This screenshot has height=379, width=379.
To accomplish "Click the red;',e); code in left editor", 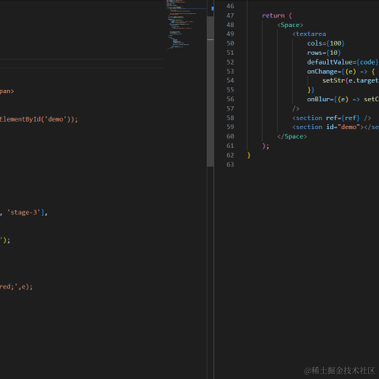I will [16, 287].
